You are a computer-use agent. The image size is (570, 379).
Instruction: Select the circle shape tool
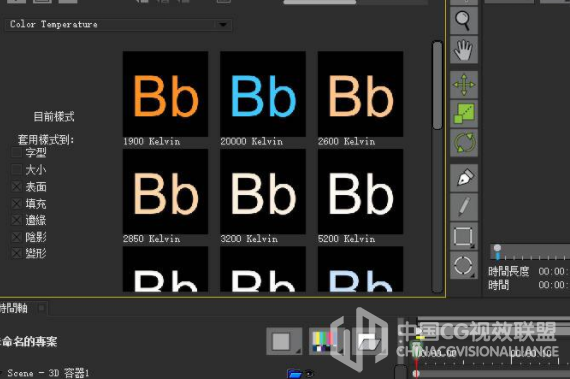463,266
